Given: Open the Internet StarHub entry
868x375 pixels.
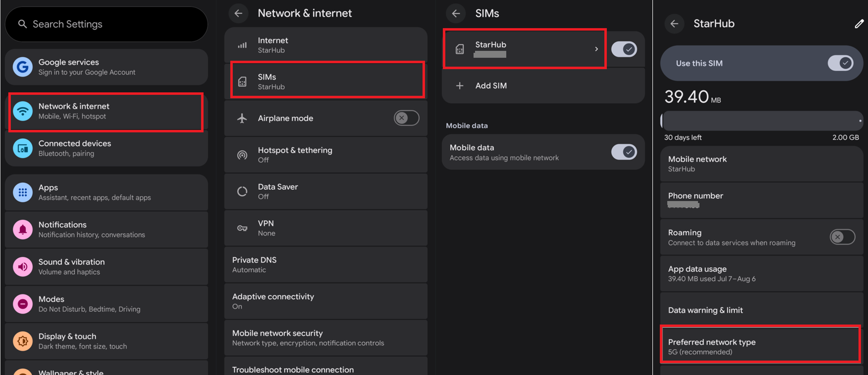Looking at the screenshot, I should pos(325,45).
